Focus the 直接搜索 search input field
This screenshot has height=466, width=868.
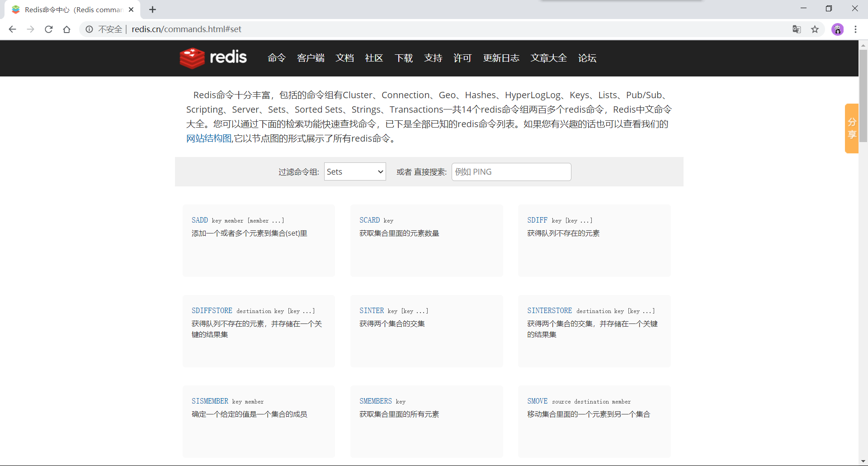pyautogui.click(x=511, y=172)
